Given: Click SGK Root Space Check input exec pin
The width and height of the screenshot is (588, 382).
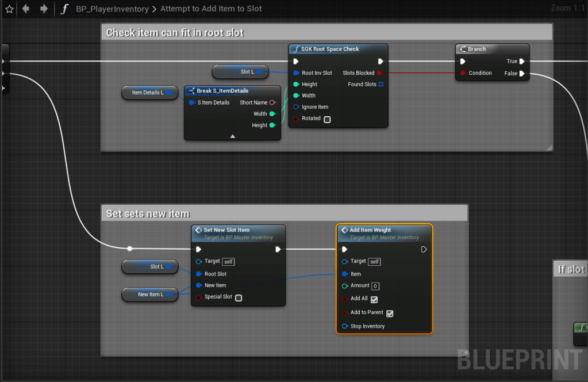Looking at the screenshot, I should [x=296, y=61].
